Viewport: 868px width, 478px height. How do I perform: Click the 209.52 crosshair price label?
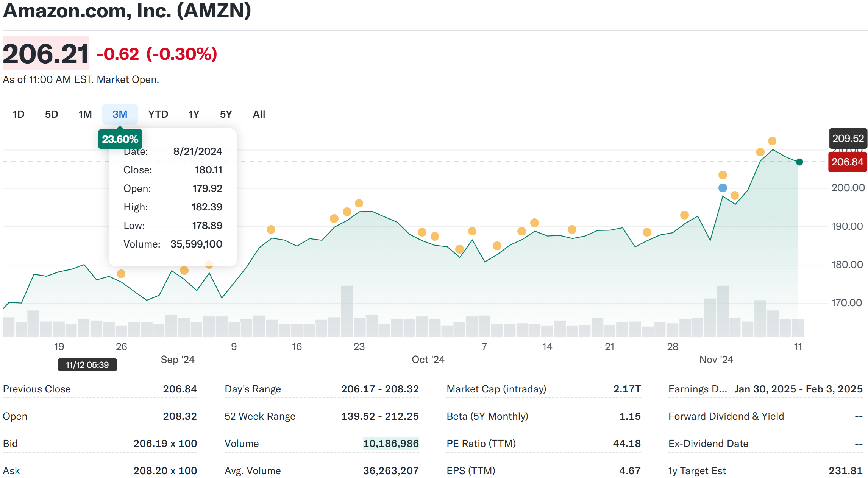848,139
